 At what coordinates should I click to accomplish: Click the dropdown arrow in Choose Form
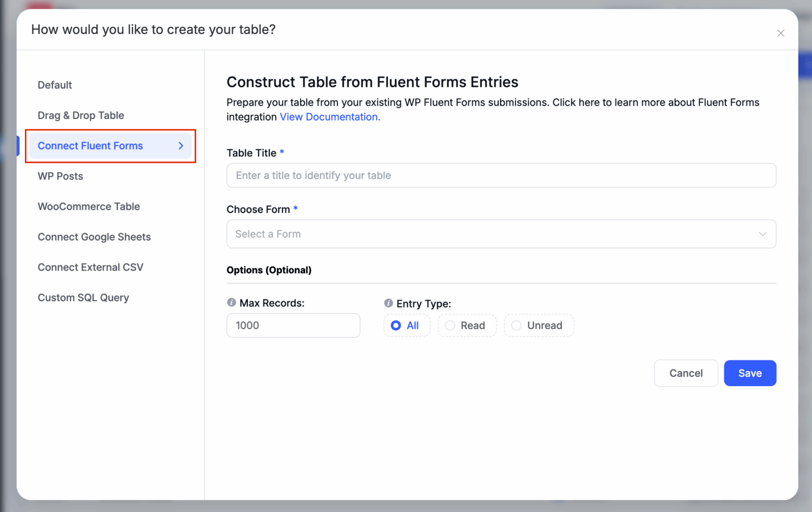click(x=762, y=234)
